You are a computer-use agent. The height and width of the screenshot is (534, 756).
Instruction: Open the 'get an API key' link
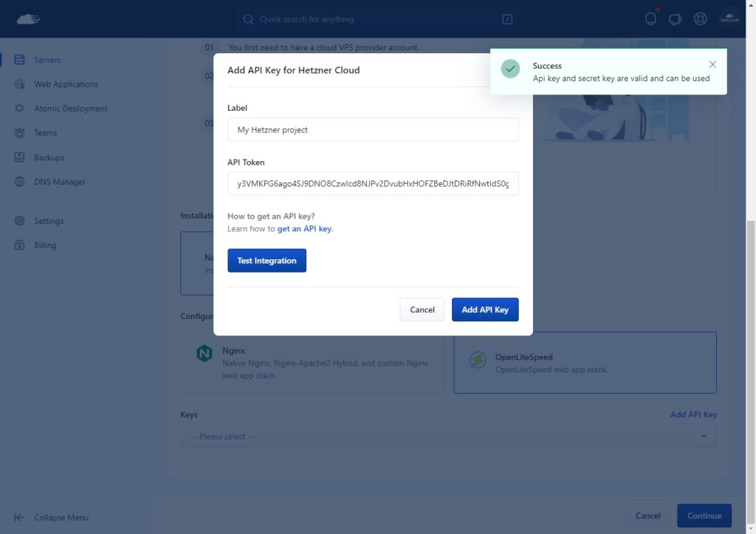click(x=304, y=229)
